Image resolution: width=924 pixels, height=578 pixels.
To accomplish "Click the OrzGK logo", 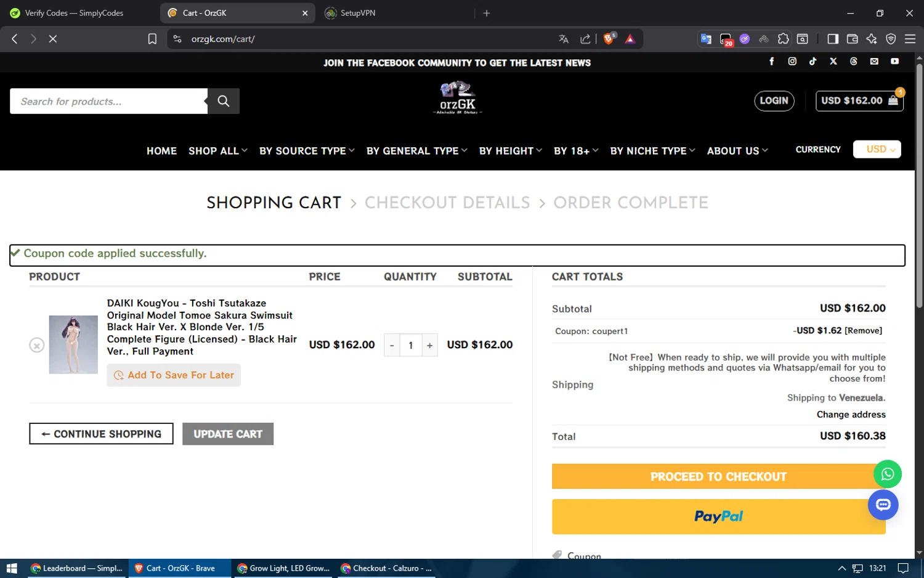I will (458, 98).
